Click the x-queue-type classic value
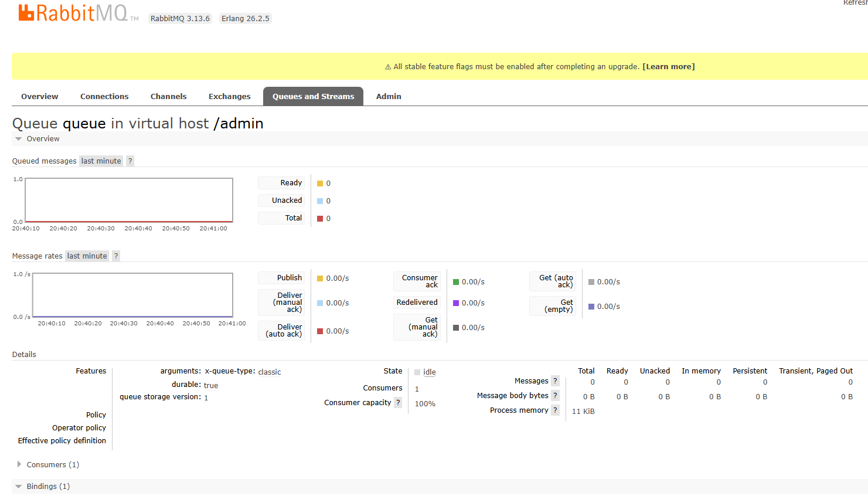Viewport: 868px width, 496px height. coord(270,372)
